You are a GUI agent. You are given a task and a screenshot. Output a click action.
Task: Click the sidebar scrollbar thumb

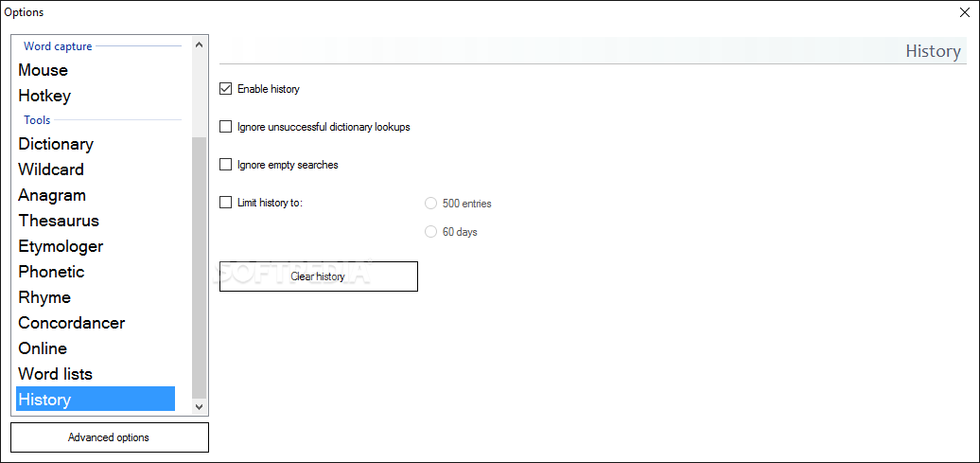199,268
